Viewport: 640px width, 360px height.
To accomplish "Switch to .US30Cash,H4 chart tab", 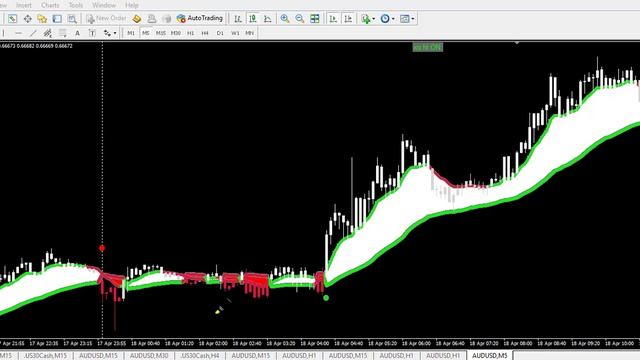I will 200,356.
